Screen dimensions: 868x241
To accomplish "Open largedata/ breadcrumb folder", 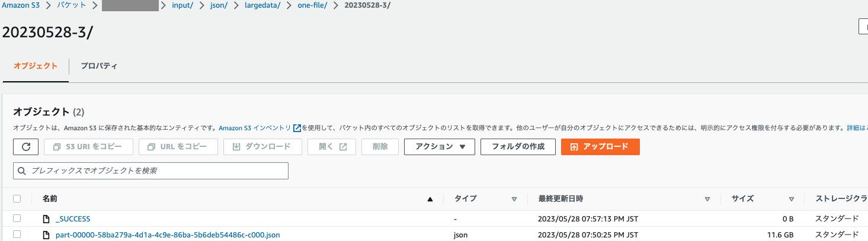I will (x=262, y=5).
